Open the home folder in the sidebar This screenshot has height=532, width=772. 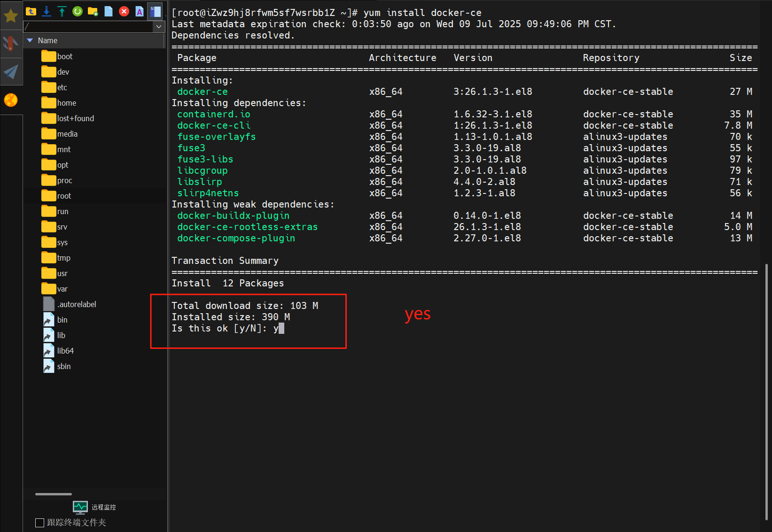(x=66, y=102)
